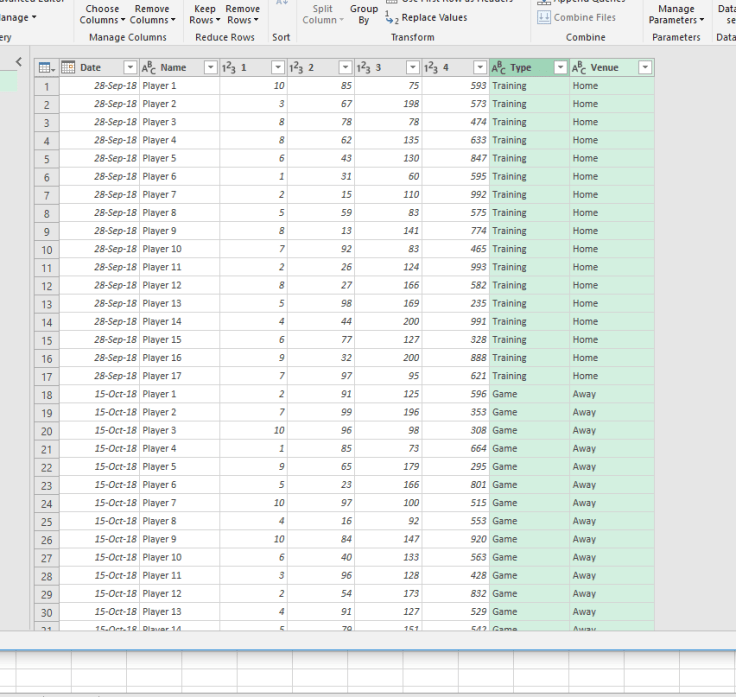Click the number type icon on column 4
Image resolution: width=736 pixels, height=697 pixels.
coord(432,68)
